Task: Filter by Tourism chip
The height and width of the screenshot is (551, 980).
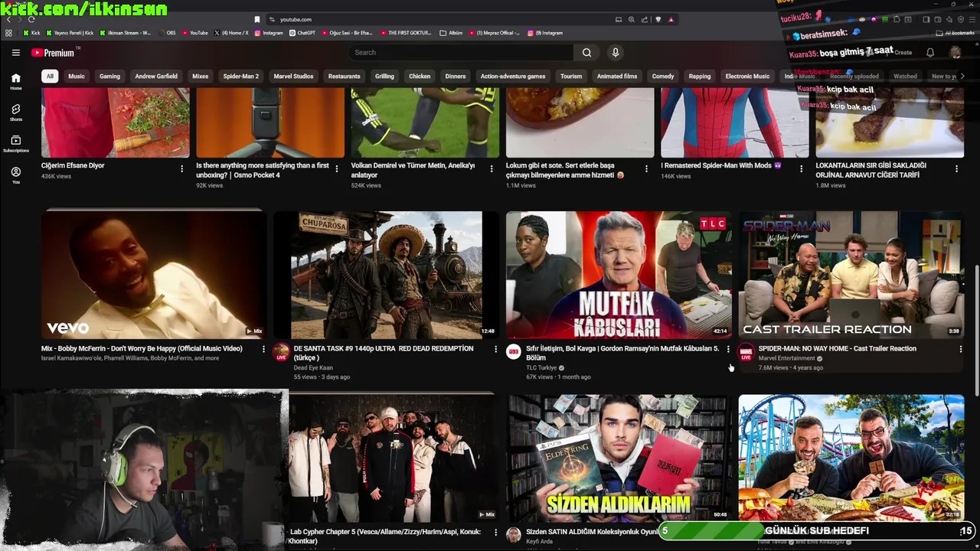Action: (x=571, y=77)
